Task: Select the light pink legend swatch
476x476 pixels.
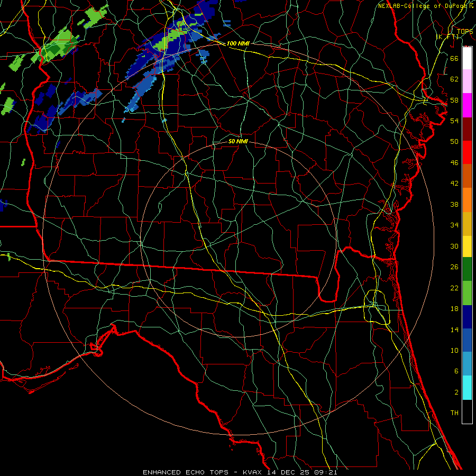Action: point(467,81)
